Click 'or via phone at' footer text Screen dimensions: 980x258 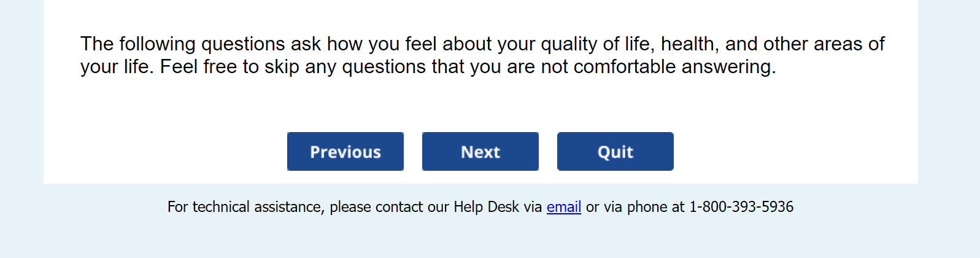click(635, 207)
